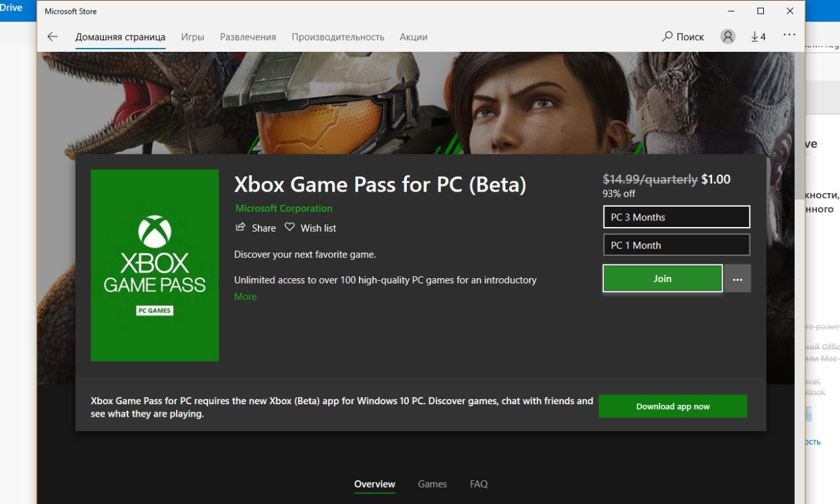Click the Xbox Game Pass cover art
Image resolution: width=840 pixels, height=504 pixels.
(x=155, y=265)
